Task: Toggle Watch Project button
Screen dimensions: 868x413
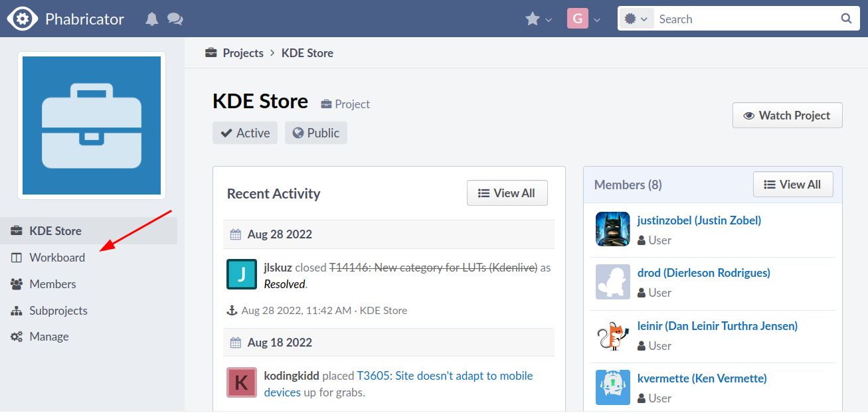Action: 787,116
